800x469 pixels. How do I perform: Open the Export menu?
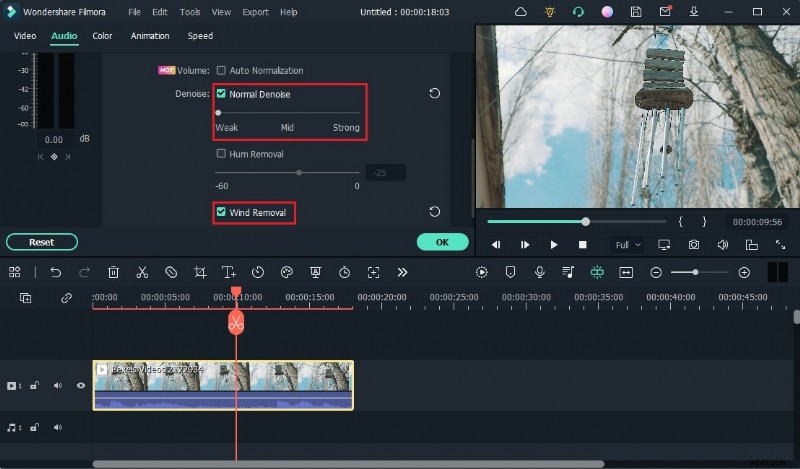(x=255, y=12)
